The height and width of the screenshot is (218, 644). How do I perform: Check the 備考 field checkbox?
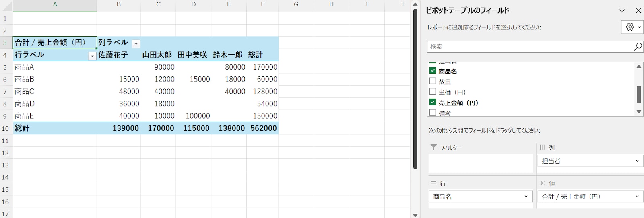(x=433, y=113)
